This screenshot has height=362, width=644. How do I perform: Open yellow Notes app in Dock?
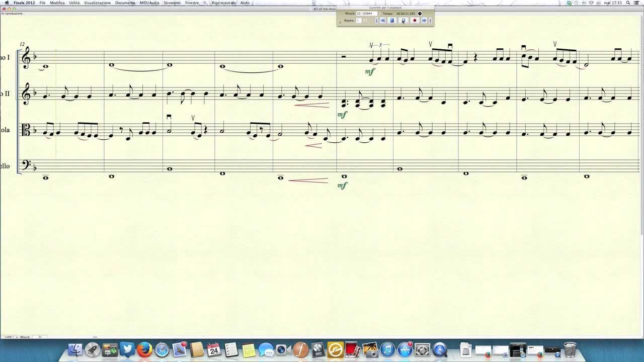(x=249, y=349)
